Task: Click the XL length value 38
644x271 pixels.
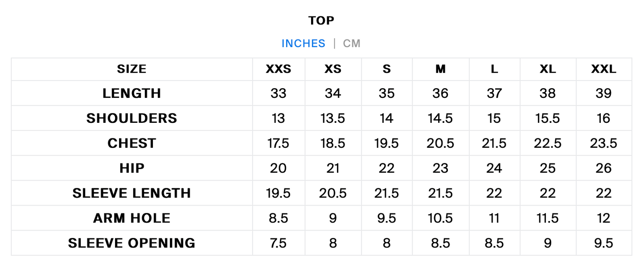Action: point(548,93)
